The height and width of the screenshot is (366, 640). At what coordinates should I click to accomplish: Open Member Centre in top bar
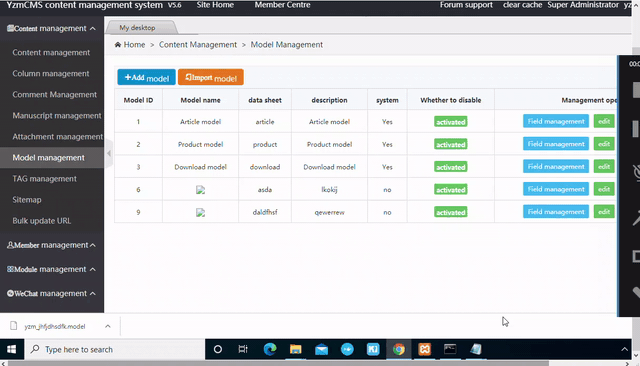[282, 5]
